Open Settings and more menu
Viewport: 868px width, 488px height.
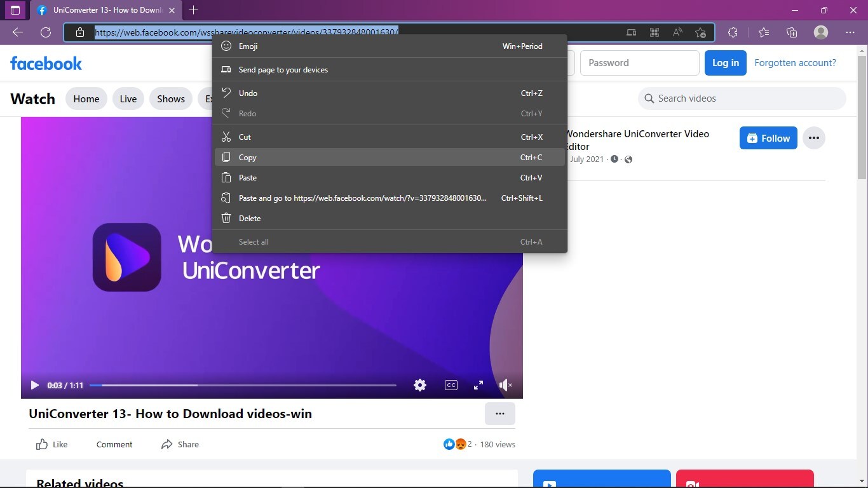tap(850, 32)
